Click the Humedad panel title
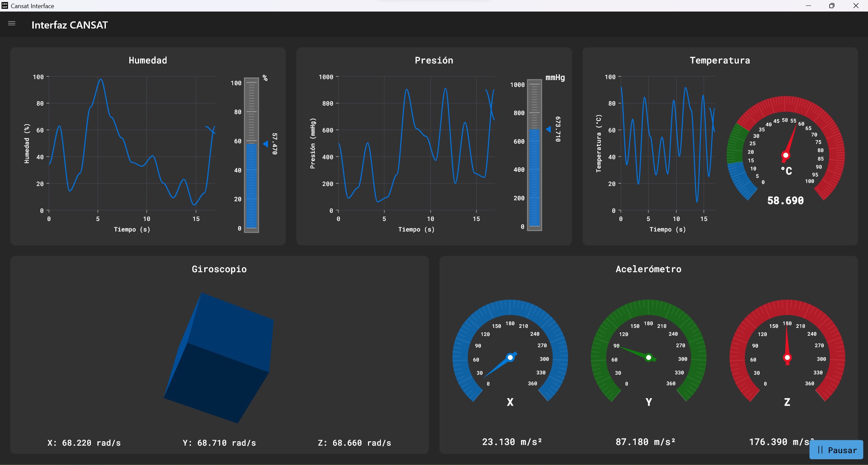Image resolution: width=868 pixels, height=465 pixels. [148, 60]
